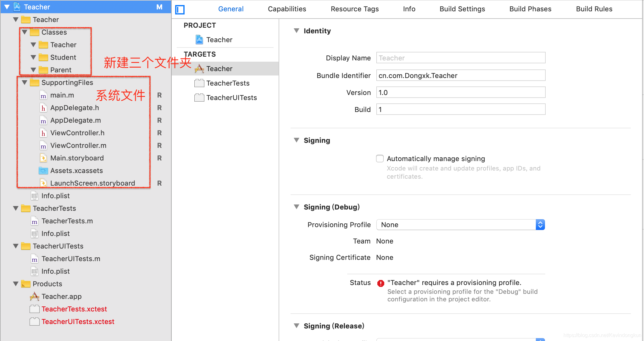Click the Teacher project blueprint icon

(x=199, y=40)
